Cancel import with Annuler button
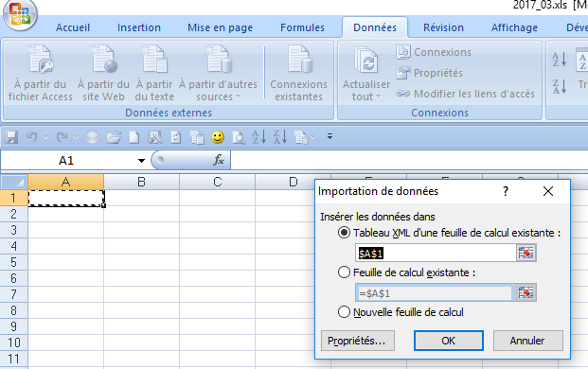This screenshot has width=588, height=369. (x=527, y=341)
